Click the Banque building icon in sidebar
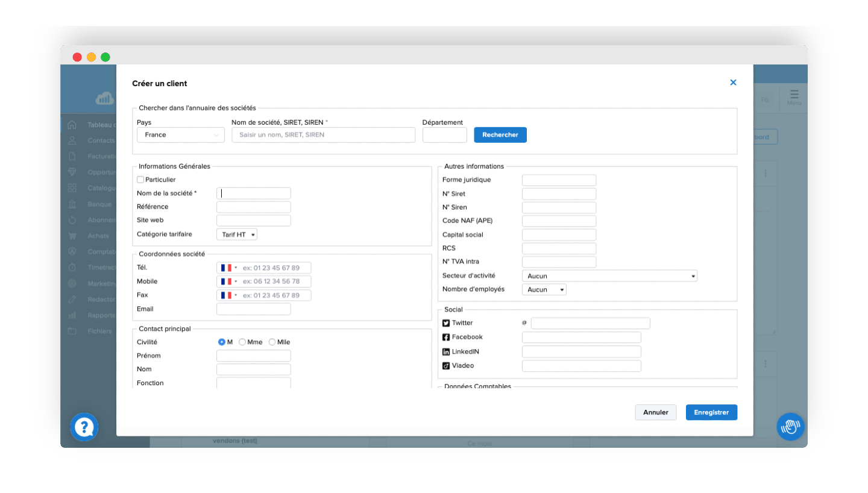868x493 pixels. tap(72, 204)
